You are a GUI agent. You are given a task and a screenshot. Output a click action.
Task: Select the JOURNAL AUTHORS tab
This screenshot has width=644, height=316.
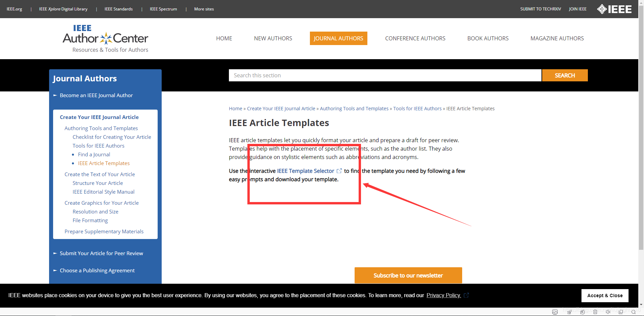[x=338, y=38]
